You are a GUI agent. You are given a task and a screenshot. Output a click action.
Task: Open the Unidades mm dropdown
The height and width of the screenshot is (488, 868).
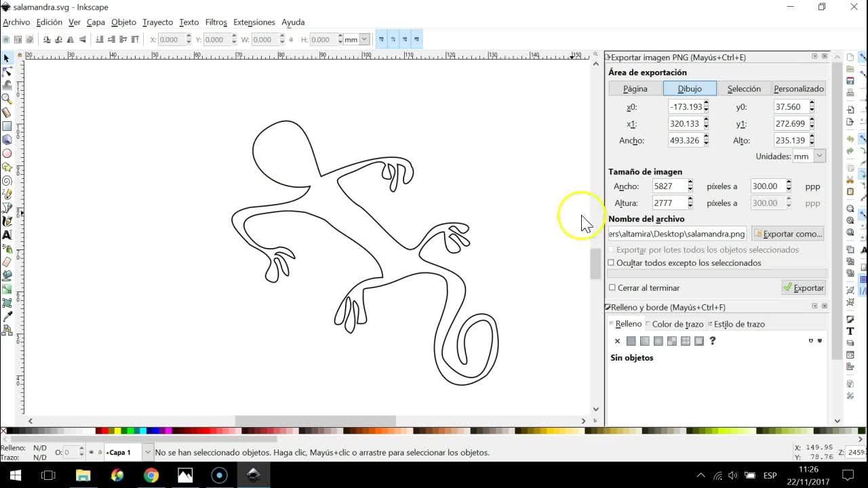tap(819, 157)
